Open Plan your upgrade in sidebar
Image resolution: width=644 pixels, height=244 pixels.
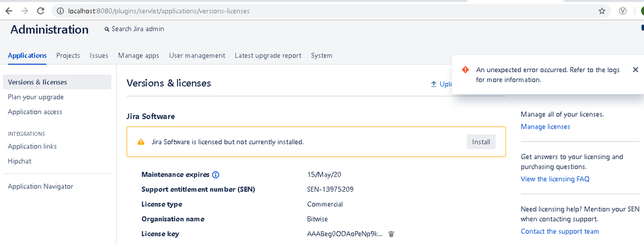pyautogui.click(x=35, y=97)
